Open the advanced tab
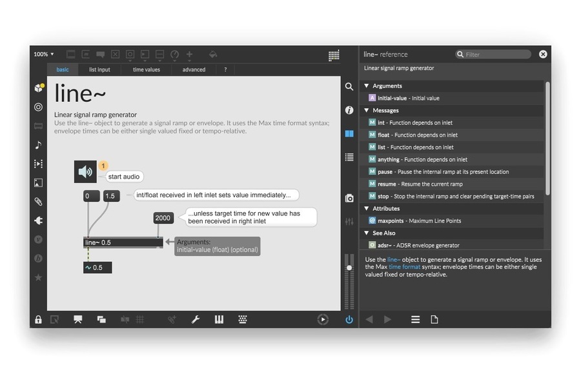581x392 pixels. click(x=194, y=70)
